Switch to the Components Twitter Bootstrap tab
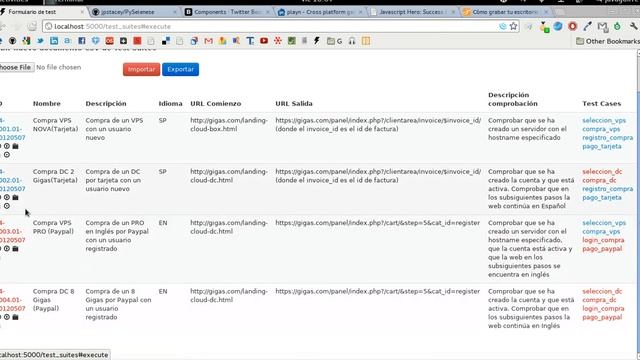Screen dimensions: 640x360 [x=228, y=12]
